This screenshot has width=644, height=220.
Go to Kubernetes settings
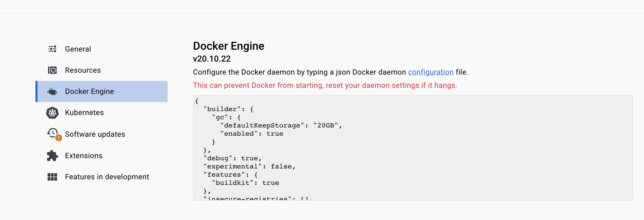[102, 113]
